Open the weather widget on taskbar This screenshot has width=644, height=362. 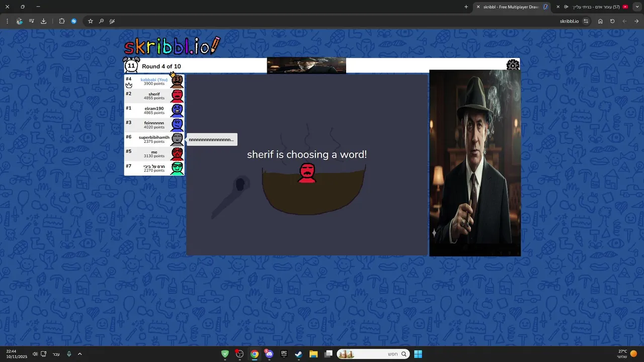click(x=627, y=354)
